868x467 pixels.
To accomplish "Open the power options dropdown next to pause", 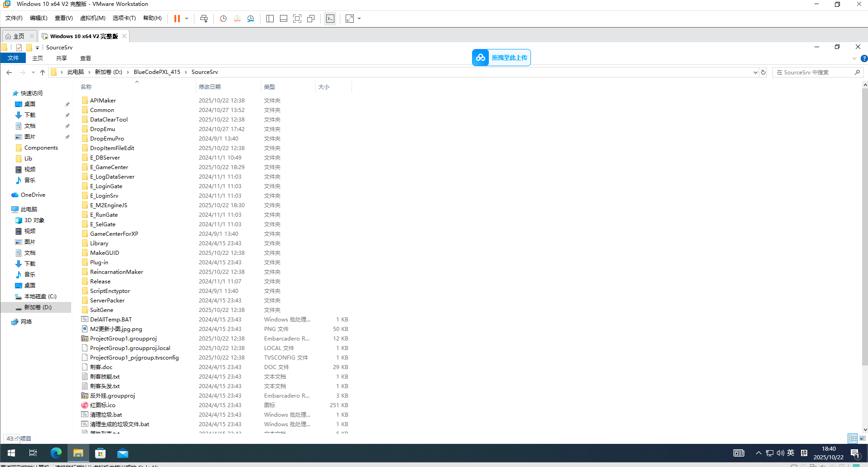I will pyautogui.click(x=187, y=19).
